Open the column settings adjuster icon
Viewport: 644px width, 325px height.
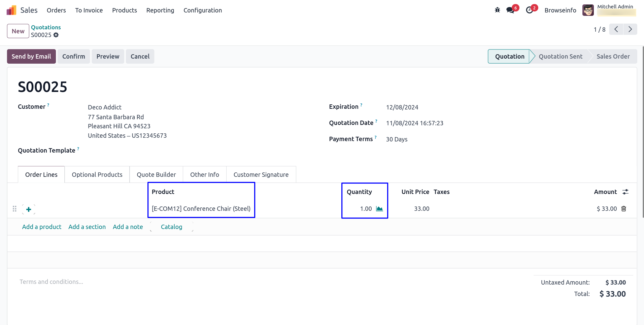625,192
